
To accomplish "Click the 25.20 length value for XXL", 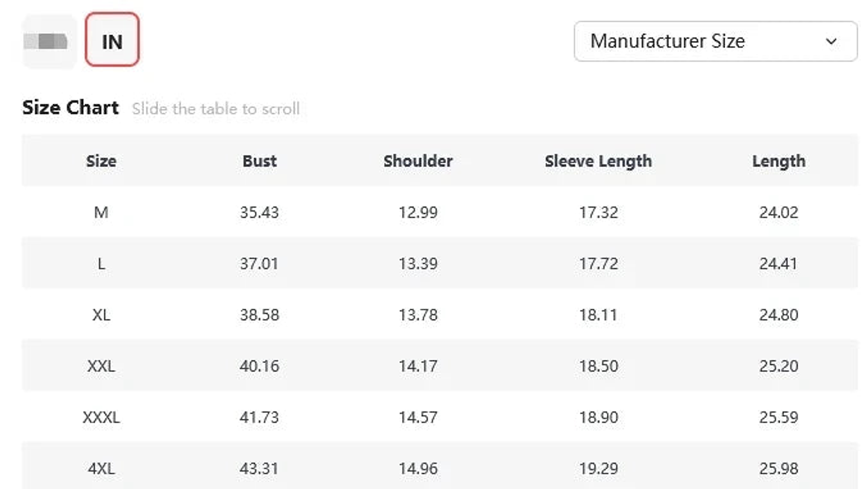I will (778, 366).
